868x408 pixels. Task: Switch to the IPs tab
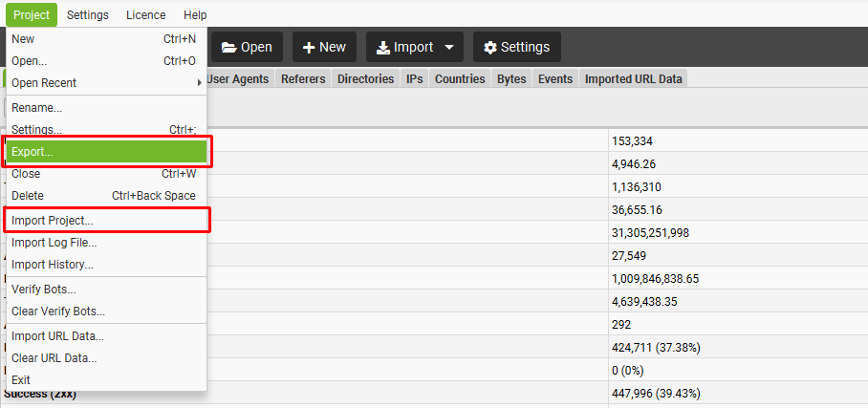click(x=415, y=79)
